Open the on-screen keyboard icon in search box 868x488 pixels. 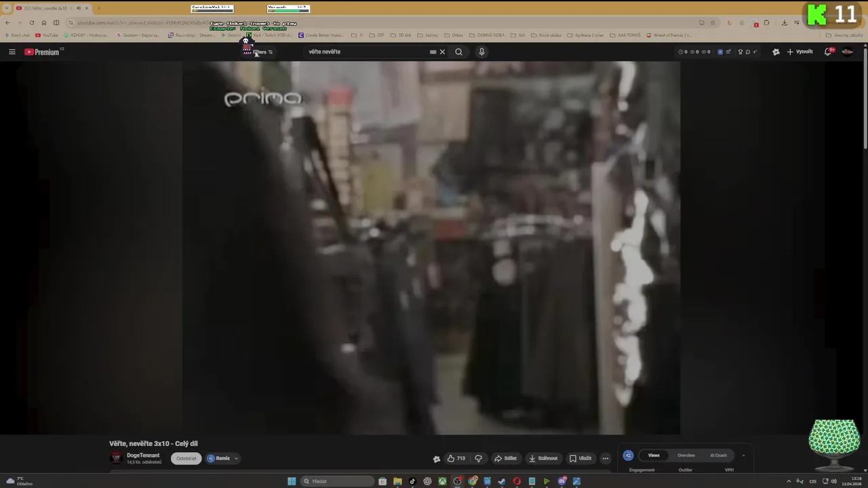point(433,52)
